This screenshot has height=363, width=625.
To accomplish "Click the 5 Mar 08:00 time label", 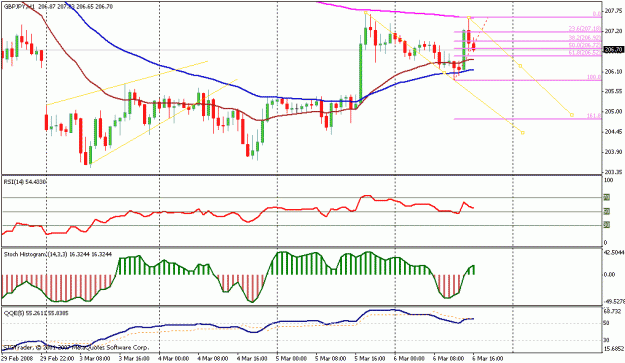I will 330,359.
